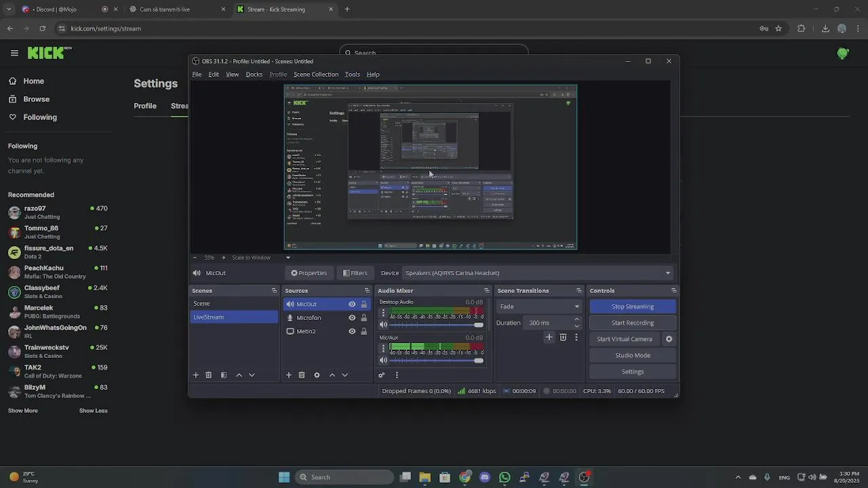Image resolution: width=868 pixels, height=488 pixels.
Task: Pop out Scene Transitions dock
Action: pos(578,291)
